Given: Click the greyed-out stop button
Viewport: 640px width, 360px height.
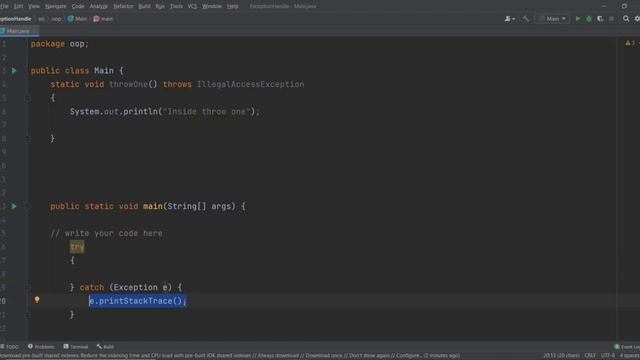Looking at the screenshot, I should [611, 19].
